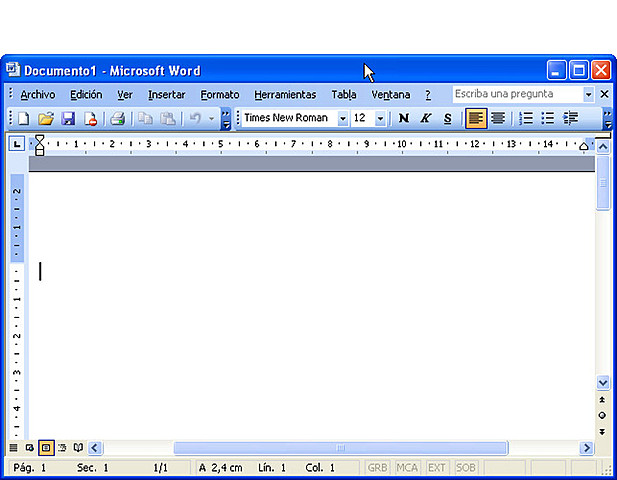This screenshot has height=480, width=617.
Task: Open the ? help menu
Action: click(x=428, y=95)
